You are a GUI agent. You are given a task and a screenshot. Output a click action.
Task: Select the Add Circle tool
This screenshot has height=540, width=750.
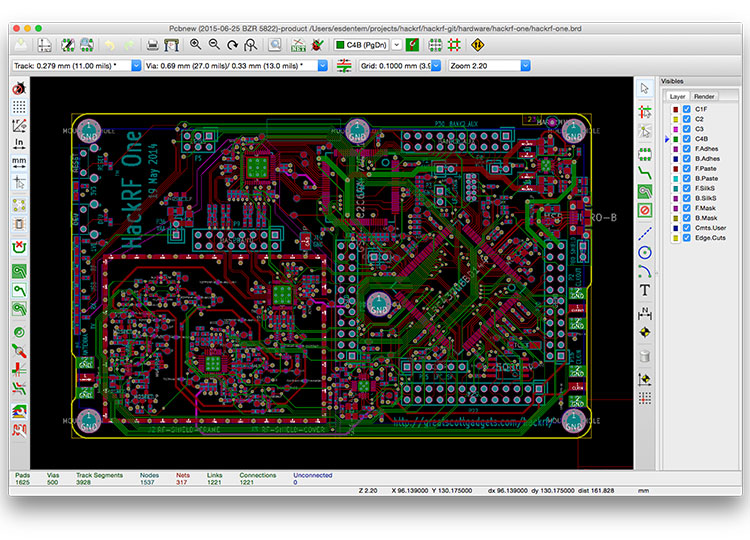coord(645,252)
